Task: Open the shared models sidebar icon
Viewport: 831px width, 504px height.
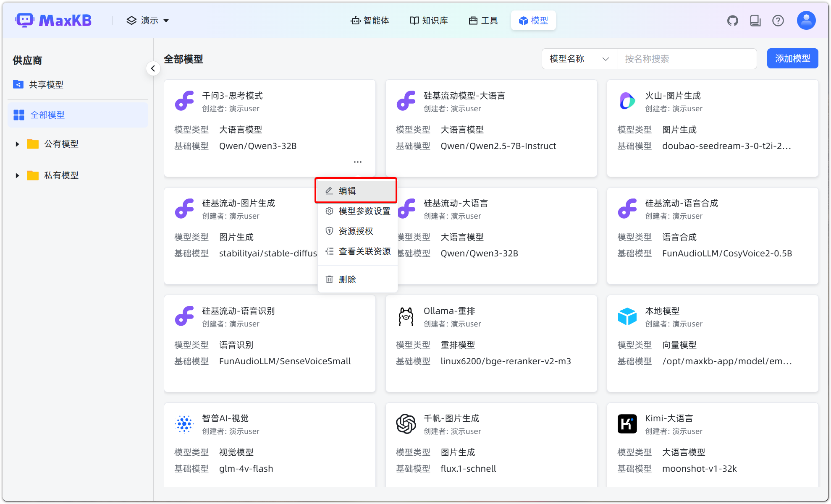Action: [x=18, y=84]
